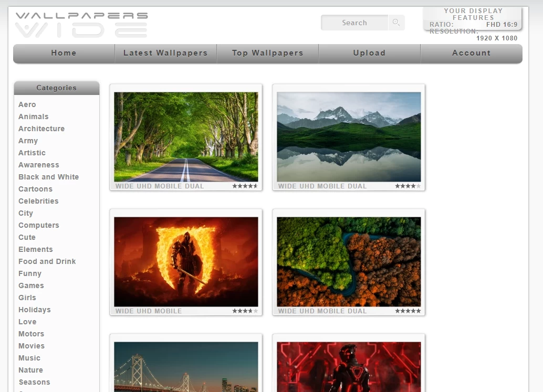
Task: Open the flaming knight wallpaper thumbnail
Action: click(186, 262)
